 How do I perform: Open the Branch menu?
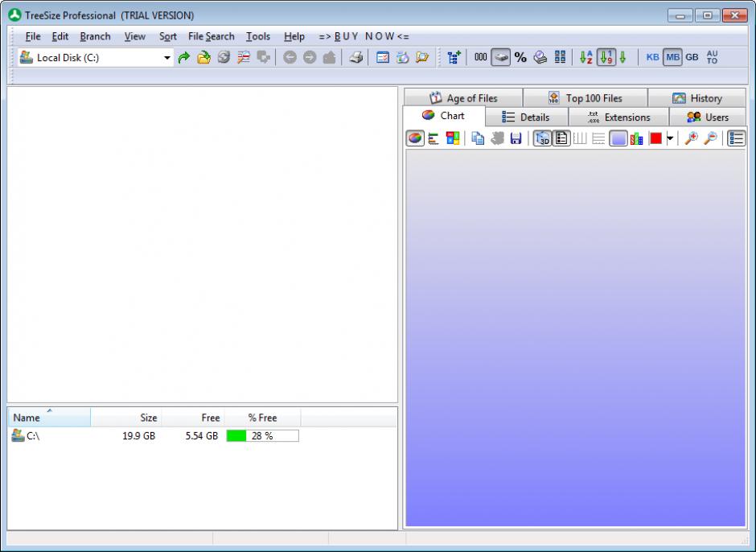click(96, 37)
